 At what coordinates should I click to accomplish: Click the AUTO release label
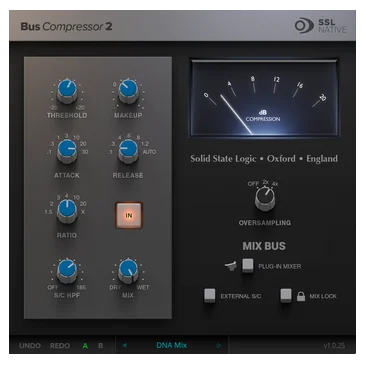pyautogui.click(x=149, y=152)
